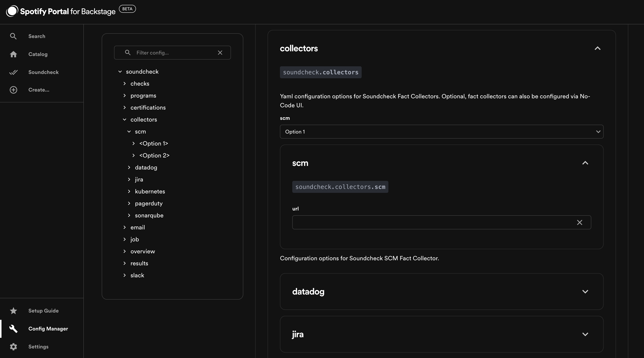This screenshot has width=644, height=358.
Task: Select pagerduty label in config tree
Action: click(x=149, y=204)
